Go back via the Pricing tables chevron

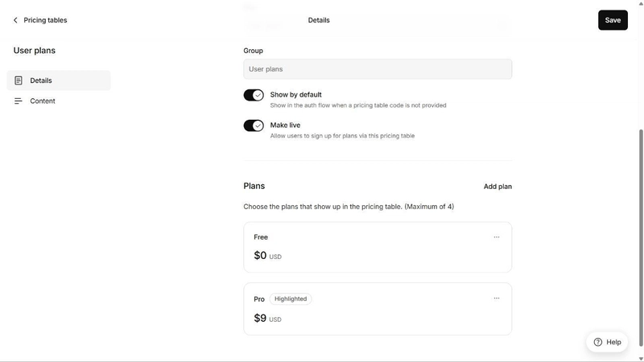pyautogui.click(x=15, y=20)
